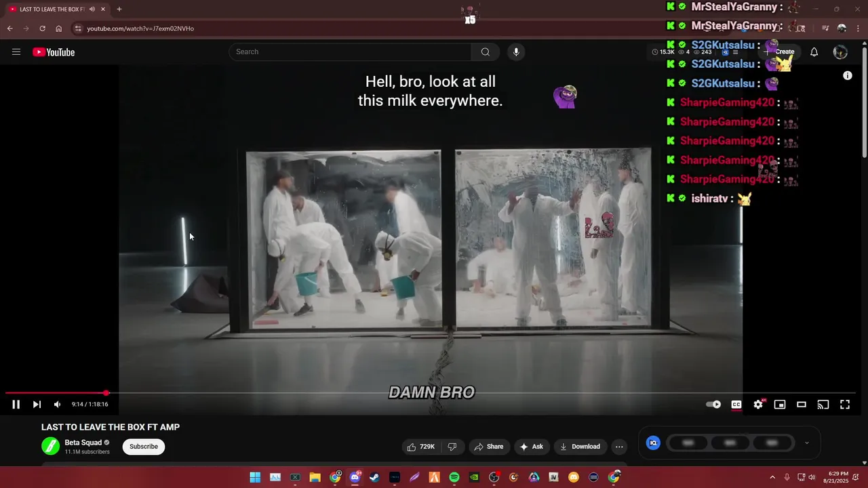The width and height of the screenshot is (868, 488).
Task: Mute the video volume
Action: (x=58, y=405)
